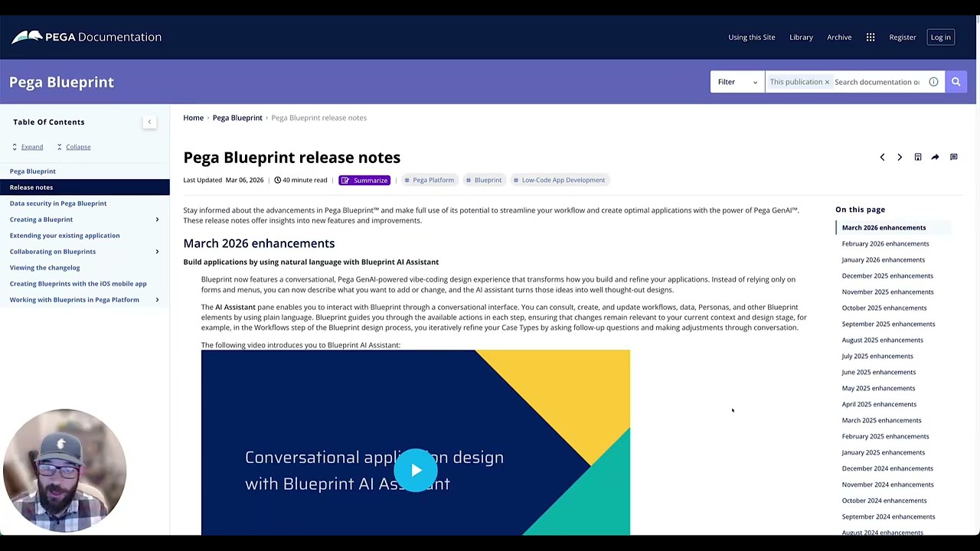Click the Blueprint tag
Screen dimensions: 980x551
pos(484,180)
